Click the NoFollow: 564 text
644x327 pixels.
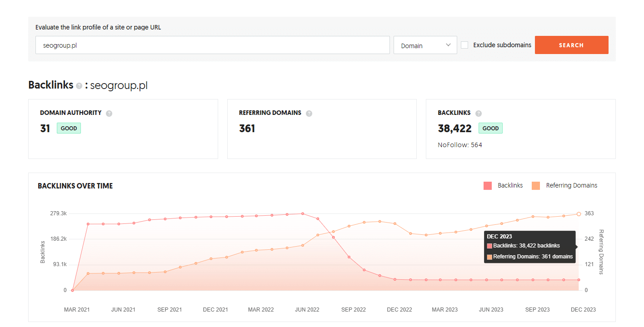click(x=460, y=145)
